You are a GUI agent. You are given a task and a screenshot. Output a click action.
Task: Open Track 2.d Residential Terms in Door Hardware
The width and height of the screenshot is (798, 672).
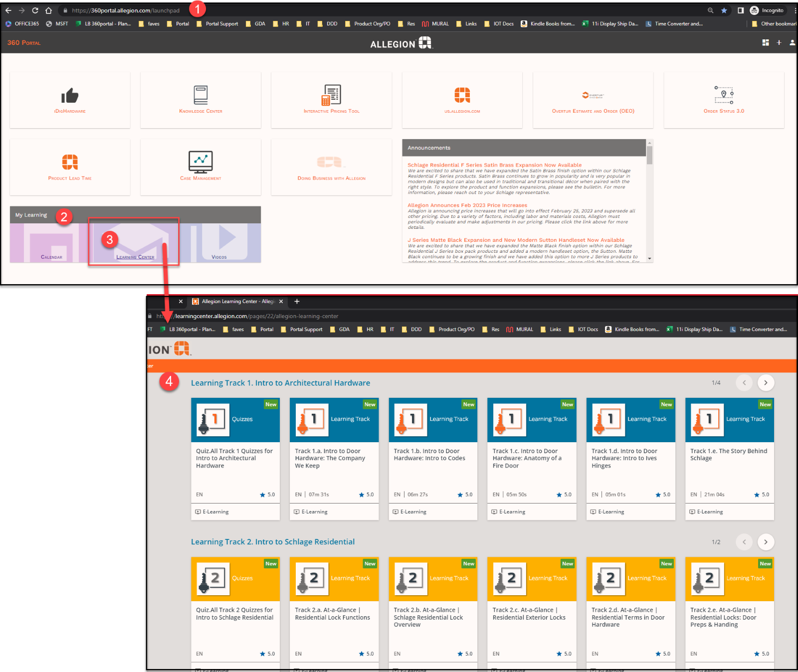click(631, 613)
